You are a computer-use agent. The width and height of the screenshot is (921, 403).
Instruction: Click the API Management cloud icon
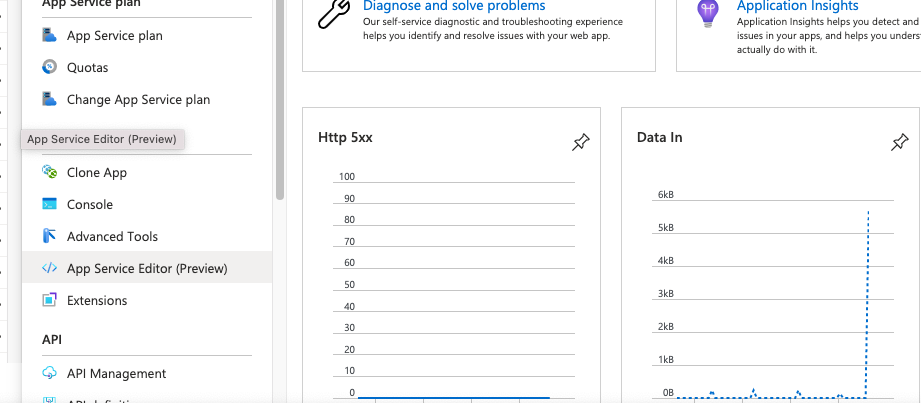point(49,373)
